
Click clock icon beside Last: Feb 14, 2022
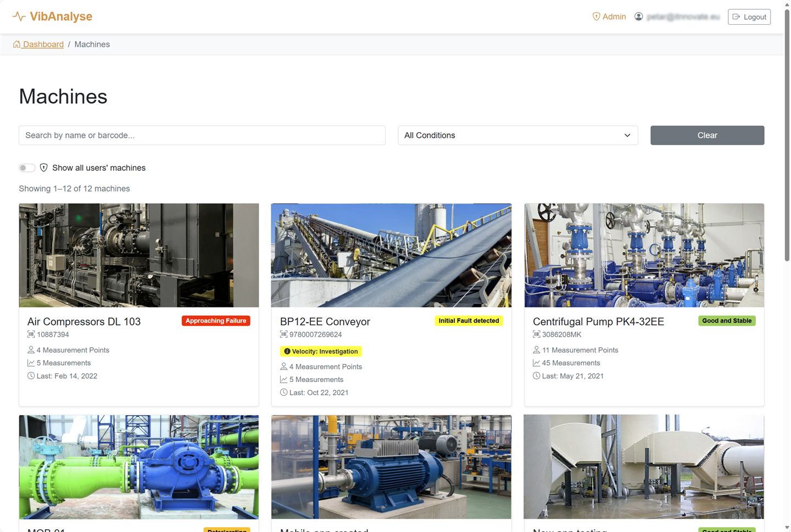pyautogui.click(x=31, y=376)
